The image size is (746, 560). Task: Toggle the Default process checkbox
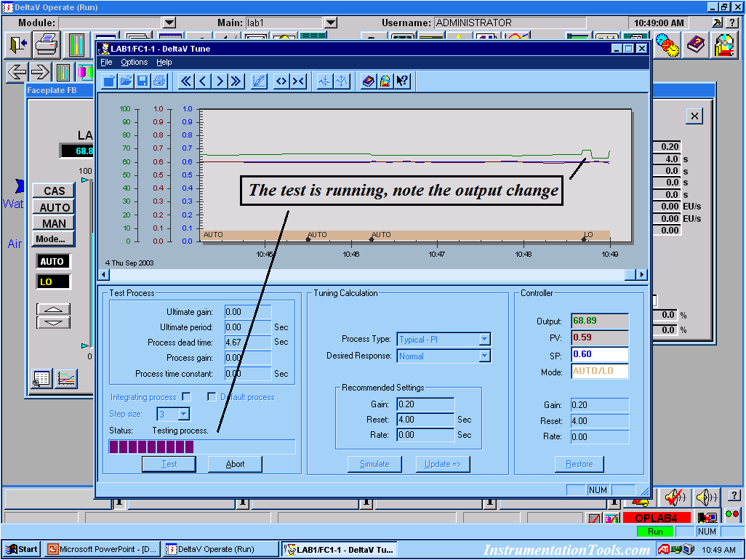tap(212, 397)
